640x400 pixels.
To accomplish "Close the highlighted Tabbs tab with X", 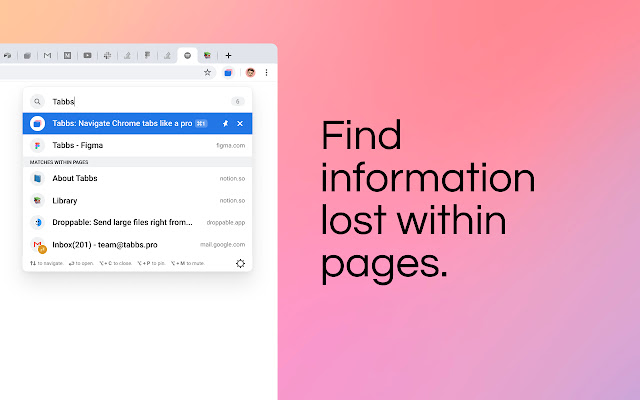I will point(240,123).
